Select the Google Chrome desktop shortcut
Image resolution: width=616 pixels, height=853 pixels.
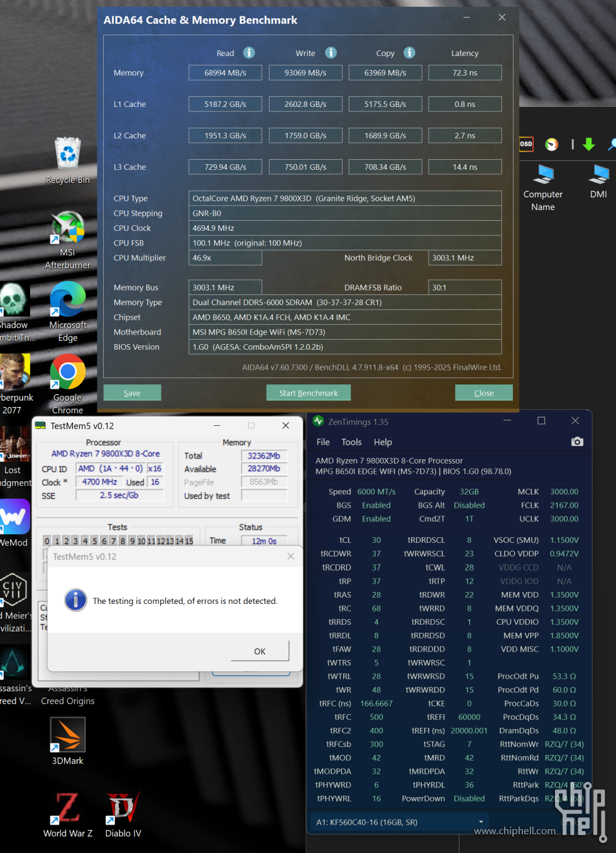68,372
